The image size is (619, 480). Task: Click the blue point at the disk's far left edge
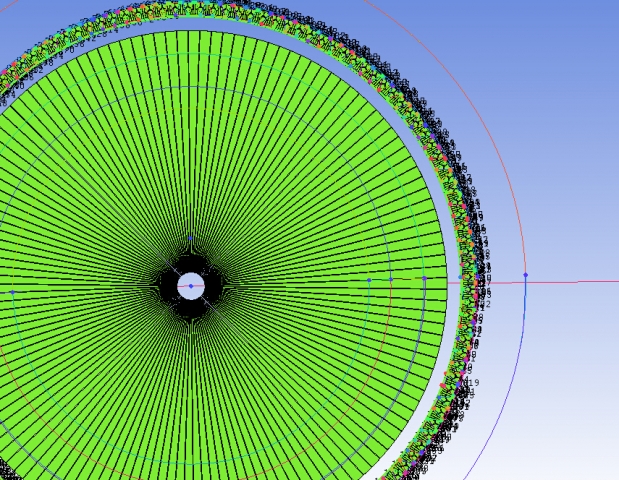[12, 291]
